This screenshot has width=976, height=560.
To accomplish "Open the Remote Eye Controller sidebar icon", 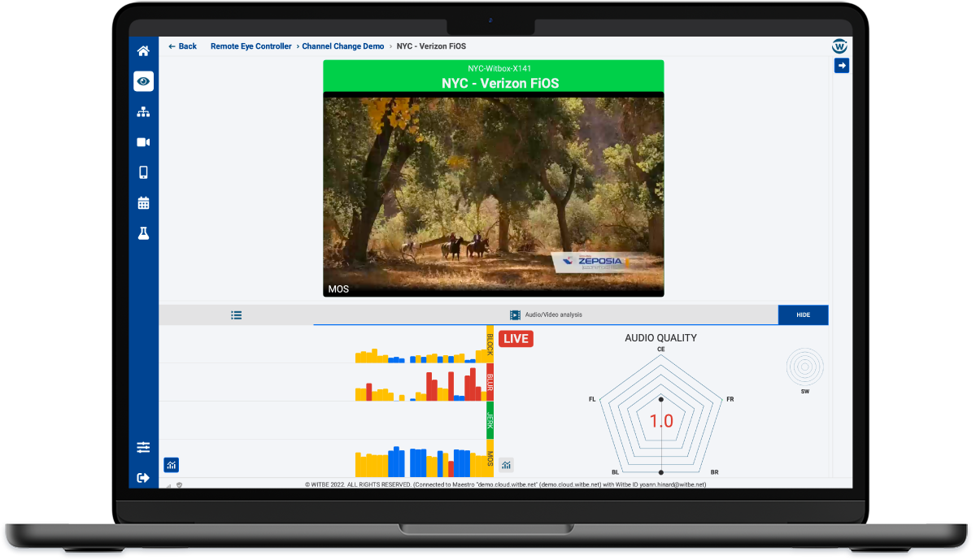I will pyautogui.click(x=143, y=81).
